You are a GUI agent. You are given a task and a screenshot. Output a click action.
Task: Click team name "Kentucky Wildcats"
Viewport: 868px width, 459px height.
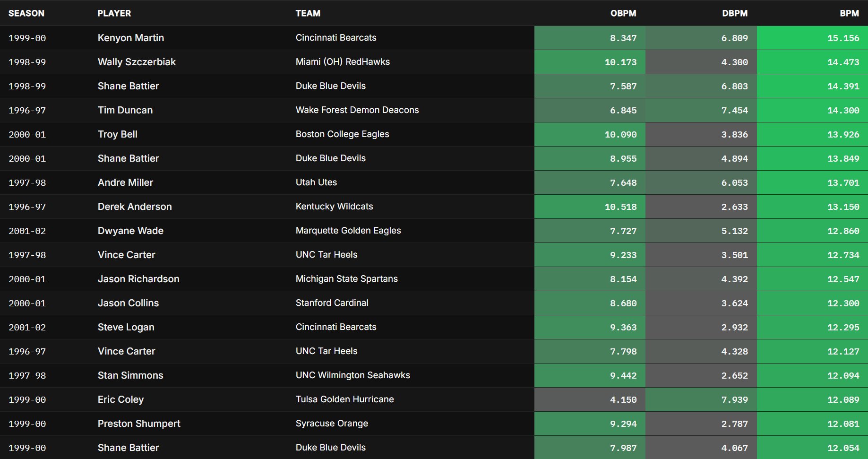click(335, 207)
